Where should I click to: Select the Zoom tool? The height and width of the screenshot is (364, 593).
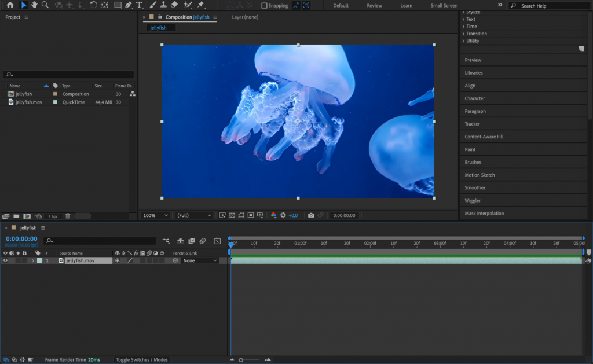pyautogui.click(x=45, y=5)
